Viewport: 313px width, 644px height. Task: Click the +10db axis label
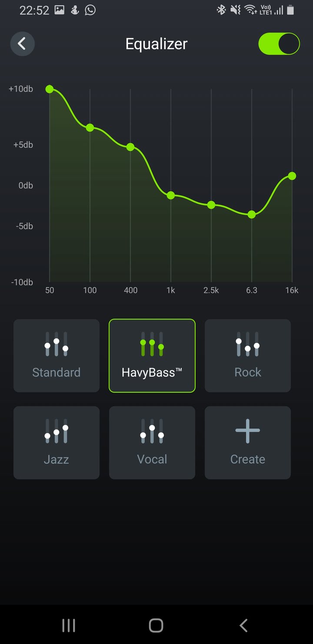click(21, 89)
